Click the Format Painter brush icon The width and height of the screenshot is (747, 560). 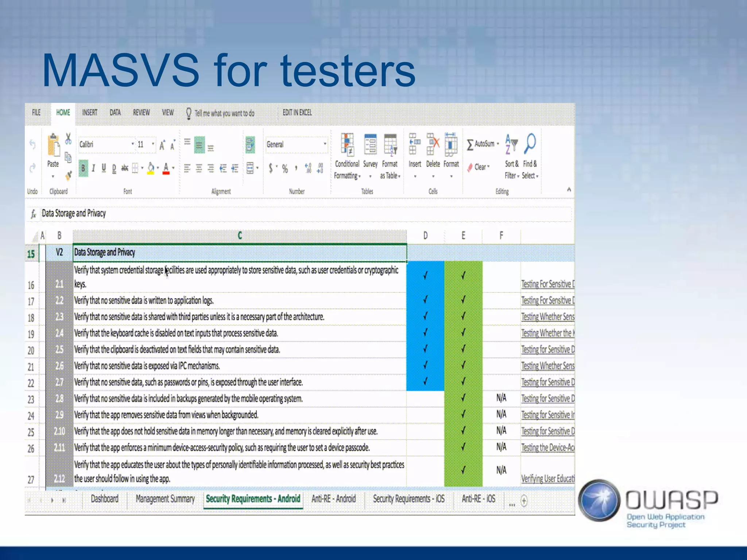[x=68, y=176]
